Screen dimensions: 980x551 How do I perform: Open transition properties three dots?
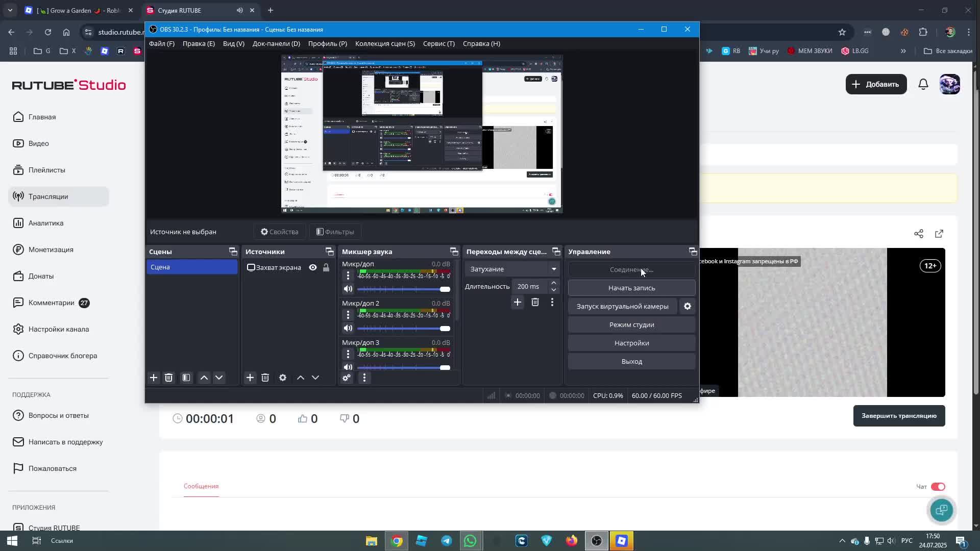552,303
